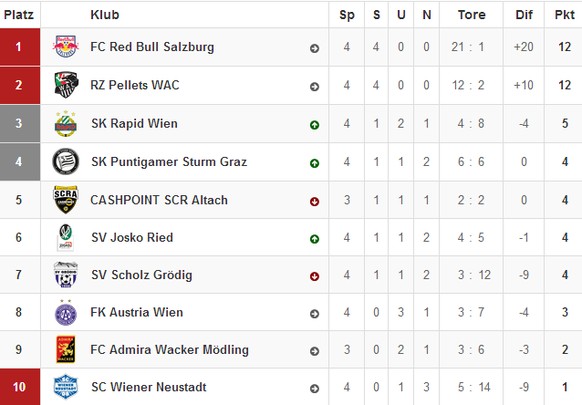Select the SC Wiener Neustadt blue crest
Image resolution: width=582 pixels, height=405 pixels.
point(66,387)
